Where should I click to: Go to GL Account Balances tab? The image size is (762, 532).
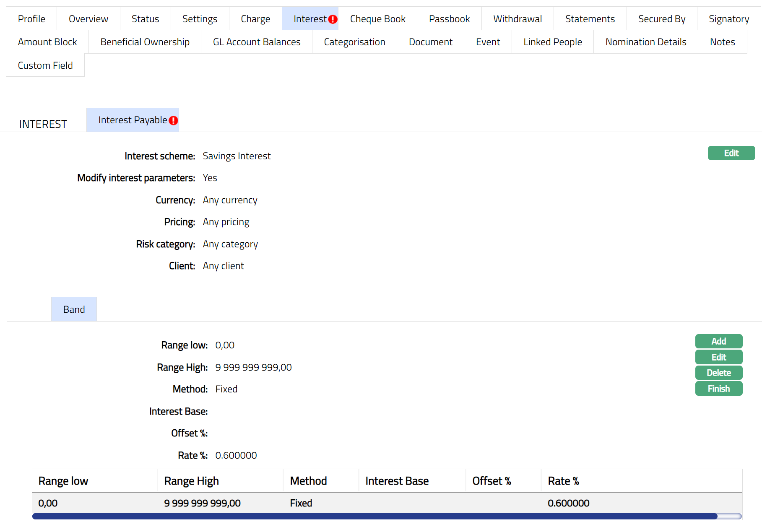click(x=257, y=42)
